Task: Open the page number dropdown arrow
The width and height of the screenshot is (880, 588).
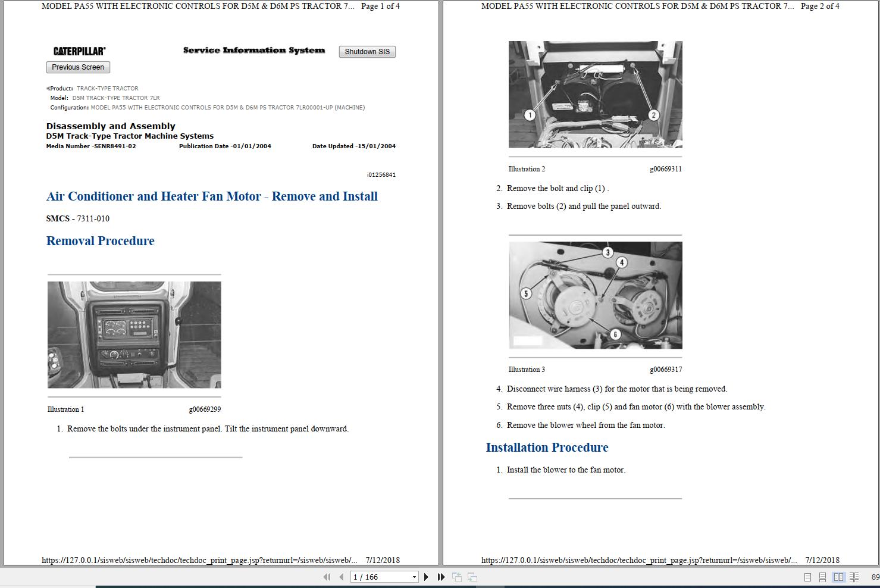Action: [x=415, y=577]
